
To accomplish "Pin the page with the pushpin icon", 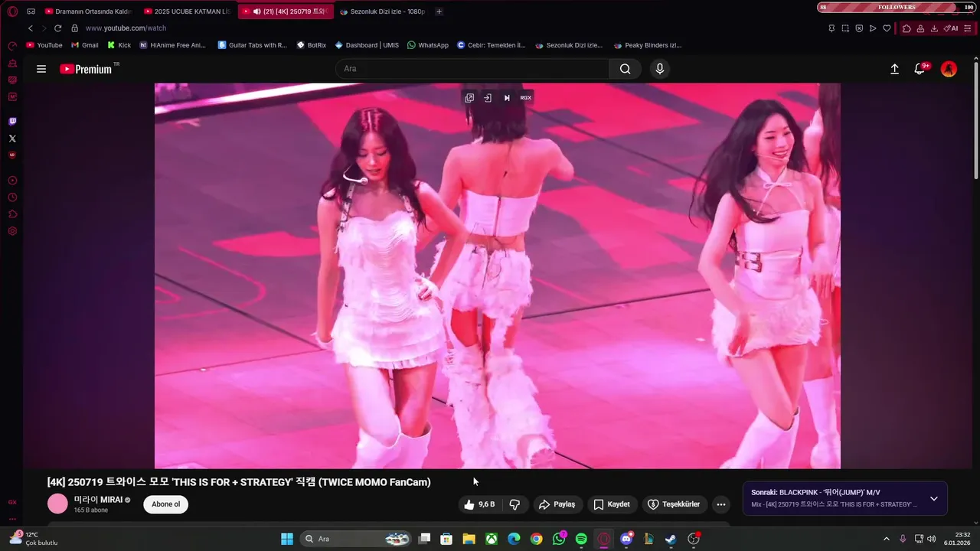I will 831,28.
